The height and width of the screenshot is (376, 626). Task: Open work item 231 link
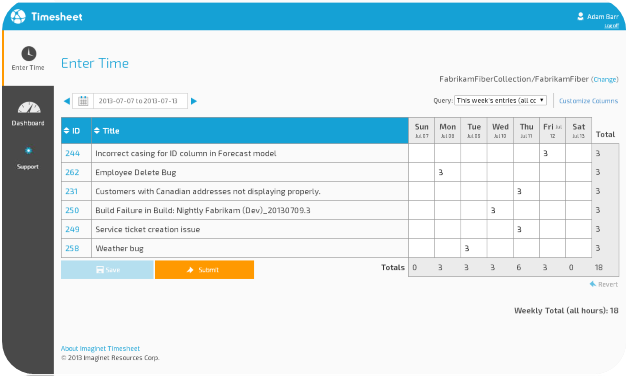tap(71, 191)
